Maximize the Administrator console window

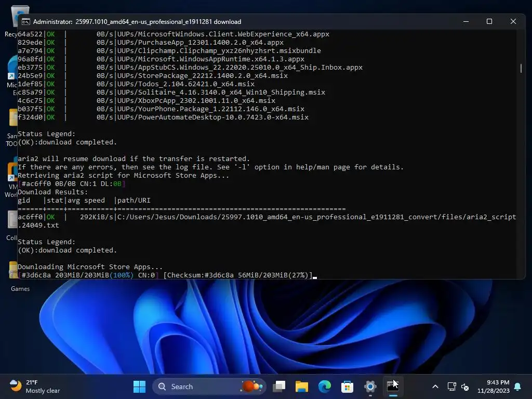[489, 21]
